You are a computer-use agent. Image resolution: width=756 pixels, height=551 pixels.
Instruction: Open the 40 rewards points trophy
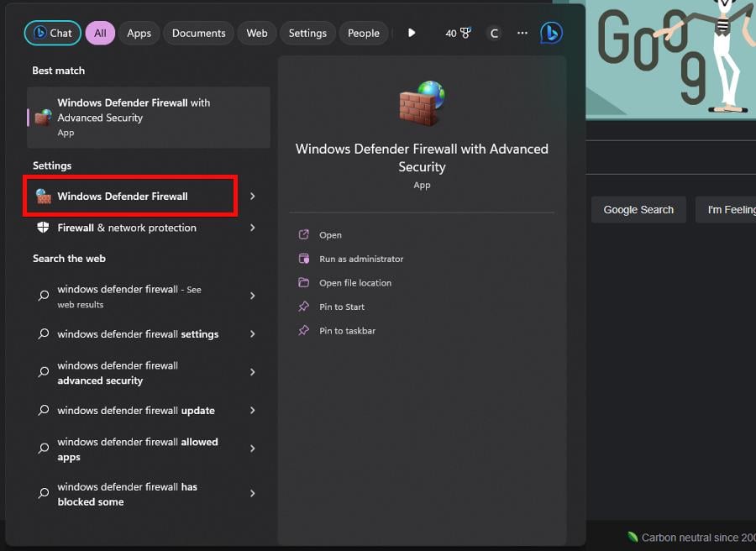[458, 34]
